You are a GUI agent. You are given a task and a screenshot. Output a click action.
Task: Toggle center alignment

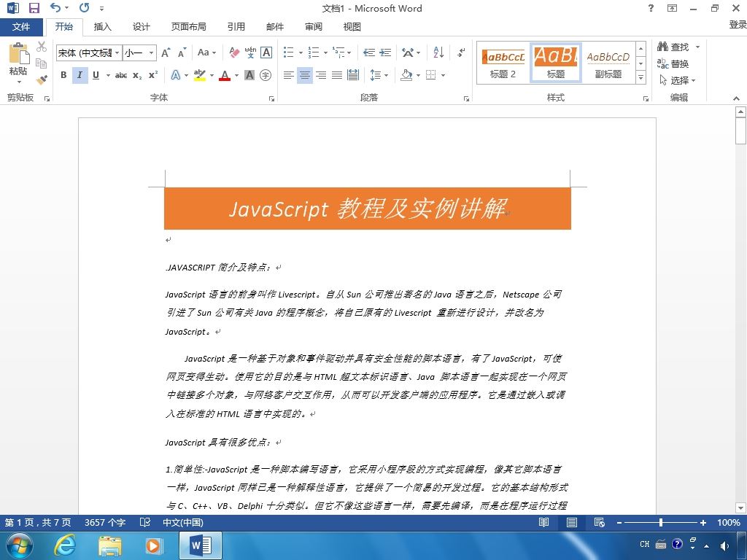pos(304,75)
